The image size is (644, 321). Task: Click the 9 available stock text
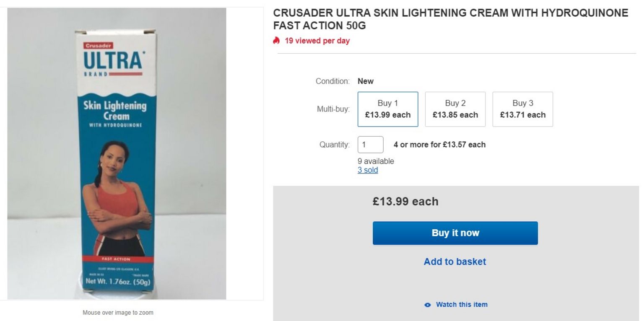click(x=376, y=161)
